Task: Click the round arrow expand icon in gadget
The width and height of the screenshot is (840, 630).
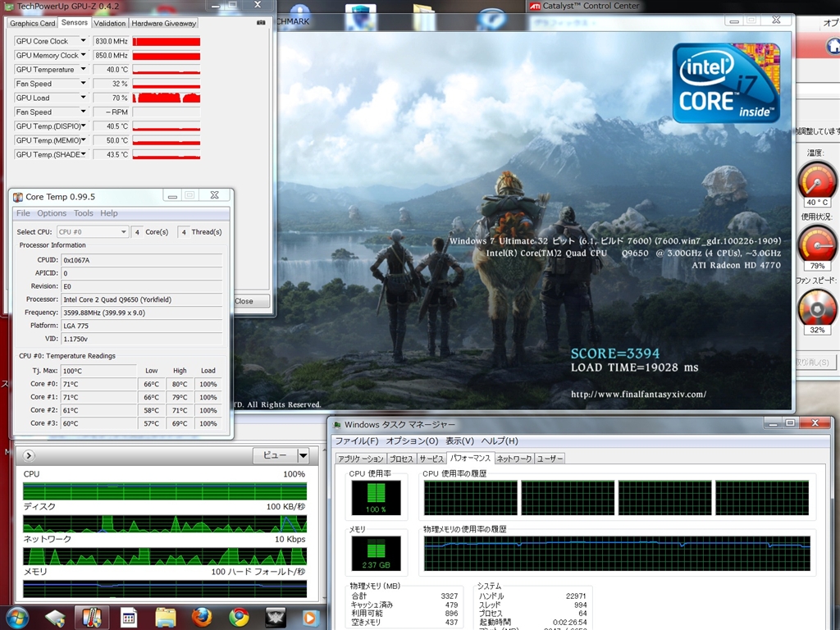Action: pyautogui.click(x=29, y=455)
